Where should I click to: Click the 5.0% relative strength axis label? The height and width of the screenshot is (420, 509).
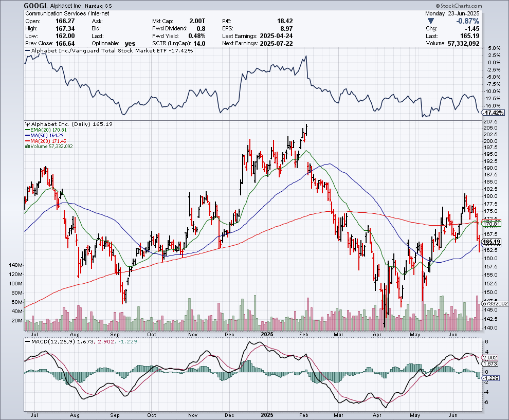click(x=494, y=48)
